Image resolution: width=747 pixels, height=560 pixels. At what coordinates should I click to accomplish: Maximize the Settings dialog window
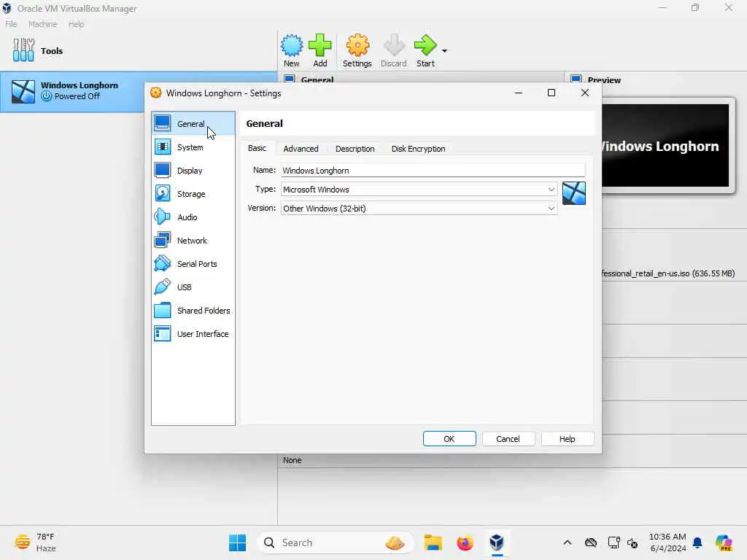pos(551,93)
